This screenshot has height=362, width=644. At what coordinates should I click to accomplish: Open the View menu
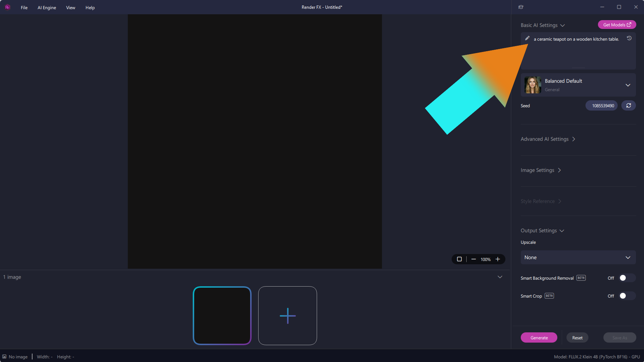(x=71, y=7)
